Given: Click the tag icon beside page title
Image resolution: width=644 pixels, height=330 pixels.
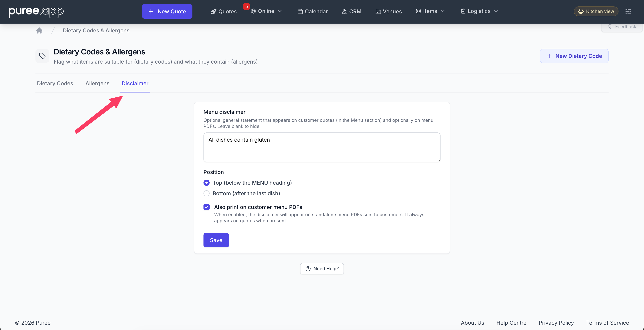Looking at the screenshot, I should pyautogui.click(x=42, y=56).
